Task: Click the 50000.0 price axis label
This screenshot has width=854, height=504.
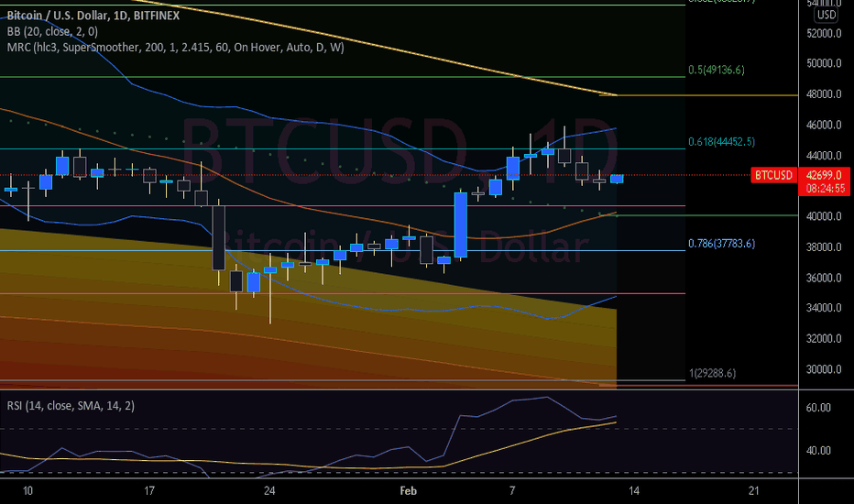Action: pyautogui.click(x=824, y=63)
